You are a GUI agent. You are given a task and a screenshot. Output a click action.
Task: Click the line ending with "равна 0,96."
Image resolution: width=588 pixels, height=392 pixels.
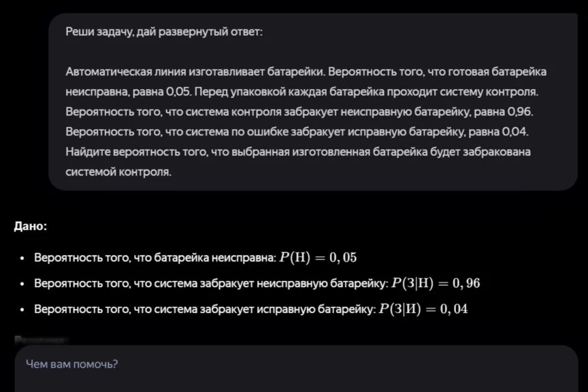pyautogui.click(x=299, y=111)
